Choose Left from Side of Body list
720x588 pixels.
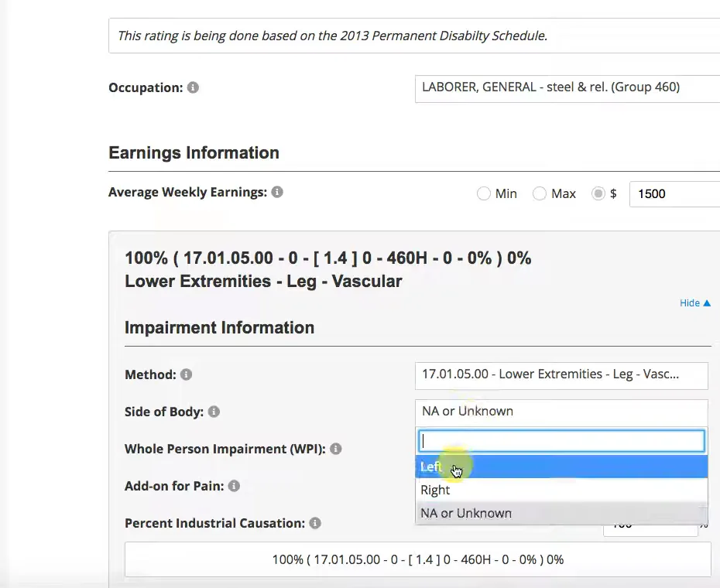561,467
